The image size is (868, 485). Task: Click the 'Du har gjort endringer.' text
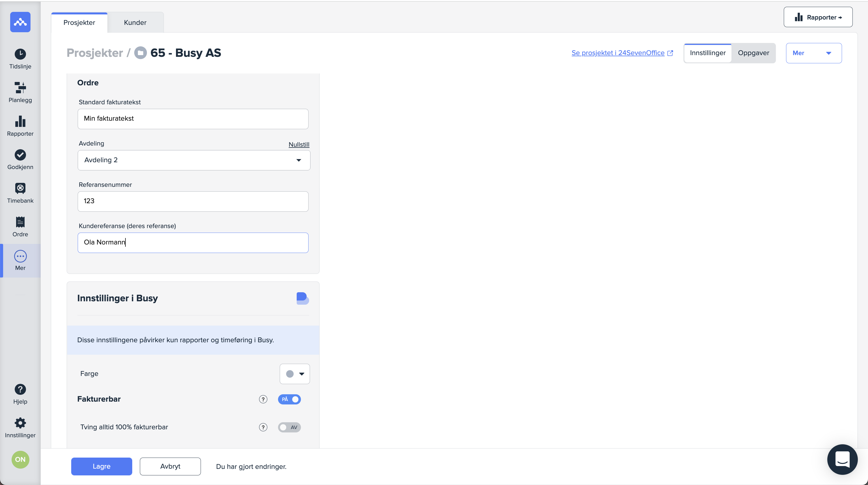[251, 466]
